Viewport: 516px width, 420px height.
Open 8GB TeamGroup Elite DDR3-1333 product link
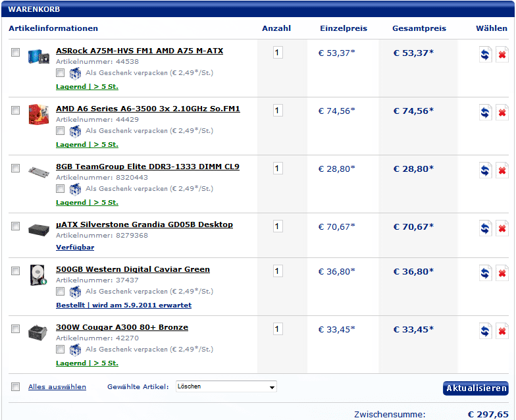(x=147, y=167)
